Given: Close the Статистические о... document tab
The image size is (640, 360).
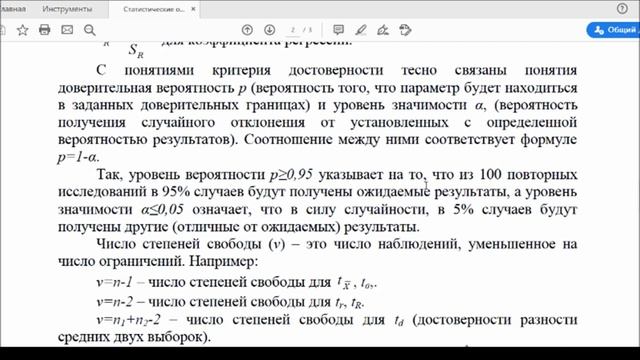Looking at the screenshot, I should [193, 9].
